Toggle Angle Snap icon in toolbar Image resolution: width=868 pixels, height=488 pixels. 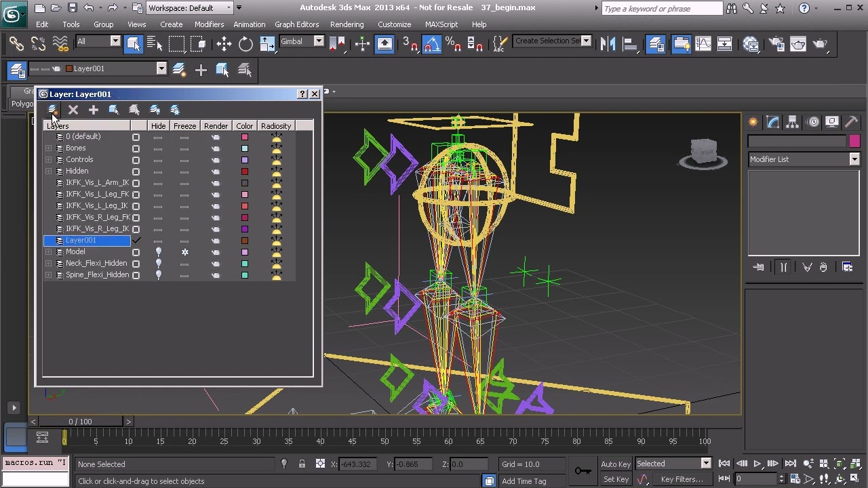(431, 44)
